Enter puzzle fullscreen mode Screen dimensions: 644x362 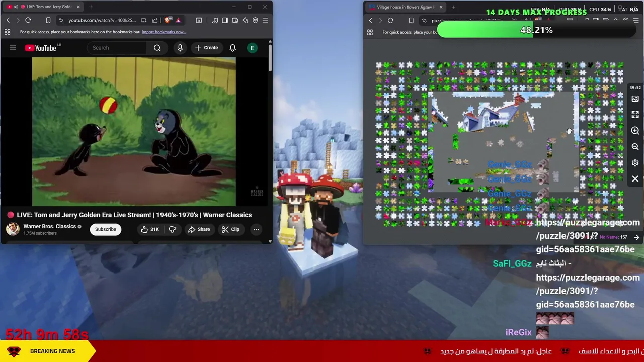click(x=635, y=115)
